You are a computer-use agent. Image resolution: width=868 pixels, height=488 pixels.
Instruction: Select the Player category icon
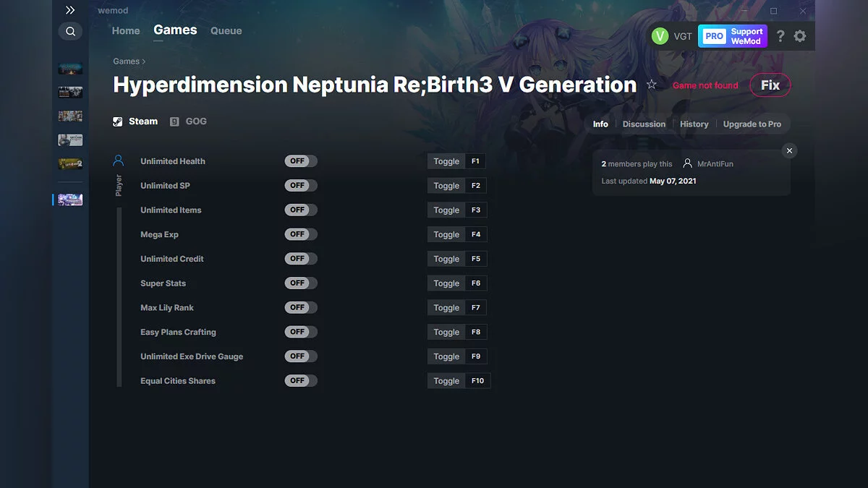point(119,160)
